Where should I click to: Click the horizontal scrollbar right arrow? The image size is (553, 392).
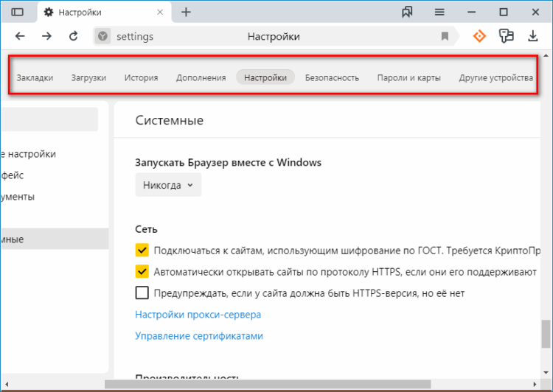(535, 384)
